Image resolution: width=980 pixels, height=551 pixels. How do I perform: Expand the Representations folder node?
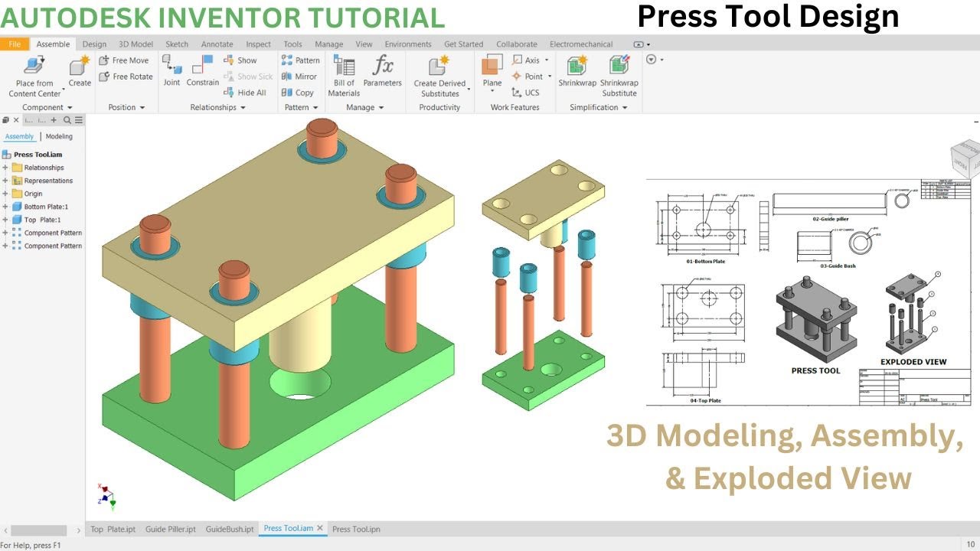5,181
